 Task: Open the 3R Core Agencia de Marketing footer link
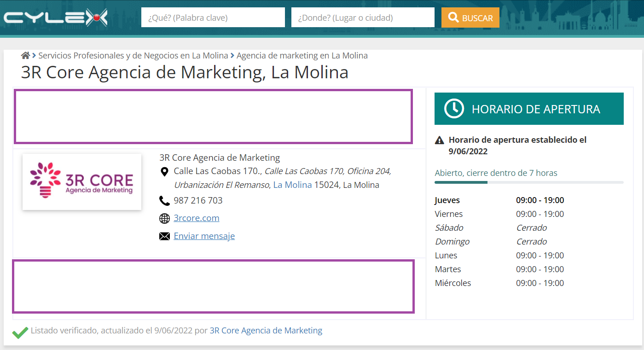[x=266, y=331]
